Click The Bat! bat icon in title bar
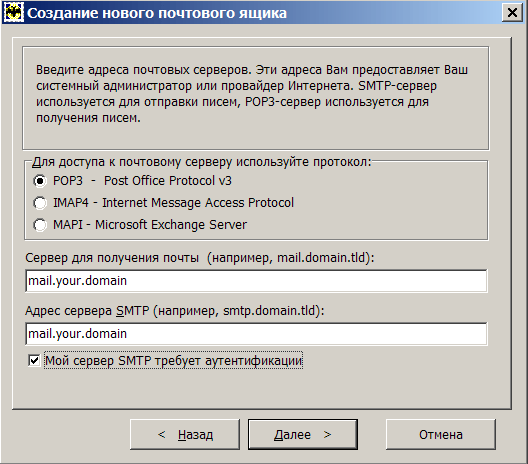This screenshot has width=528, height=464. point(13,13)
